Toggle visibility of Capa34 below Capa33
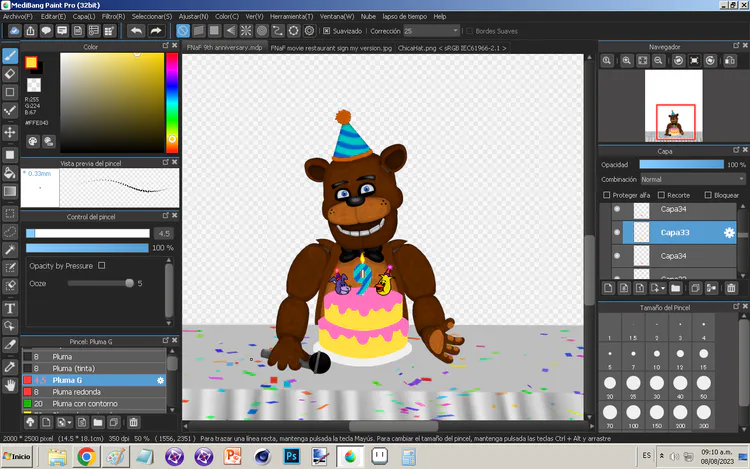This screenshot has height=469, width=750. pyautogui.click(x=617, y=256)
